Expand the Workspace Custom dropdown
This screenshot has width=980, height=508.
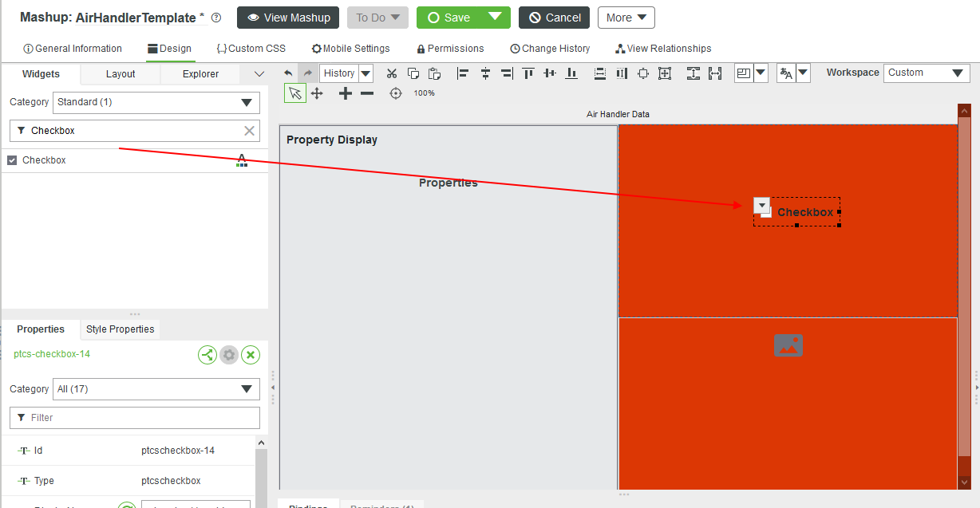(927, 73)
